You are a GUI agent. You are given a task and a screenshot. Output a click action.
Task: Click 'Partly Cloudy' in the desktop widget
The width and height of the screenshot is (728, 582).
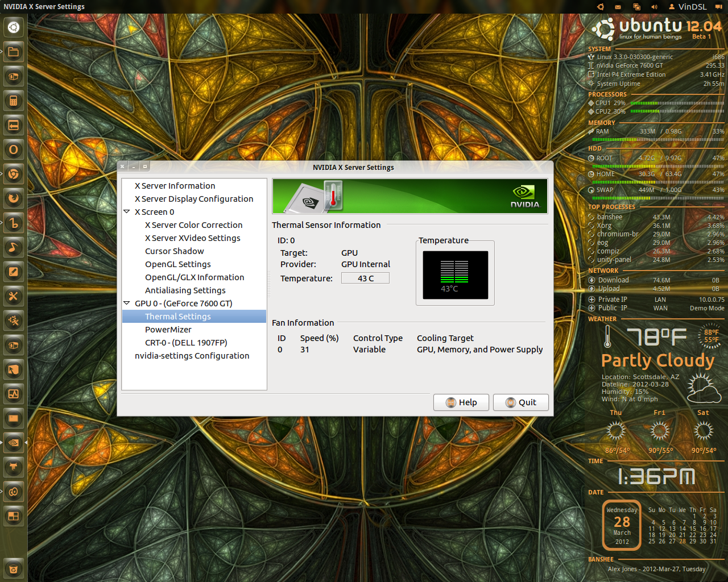tap(657, 360)
